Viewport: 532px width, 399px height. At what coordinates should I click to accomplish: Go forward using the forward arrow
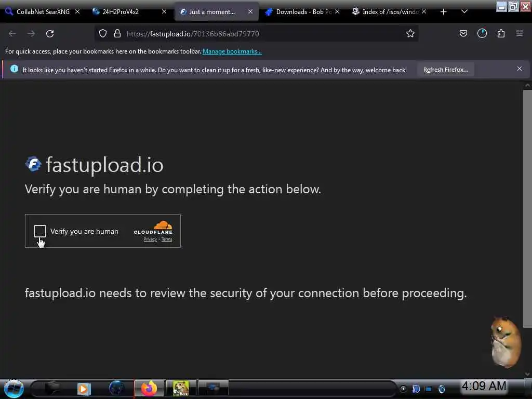pos(31,34)
